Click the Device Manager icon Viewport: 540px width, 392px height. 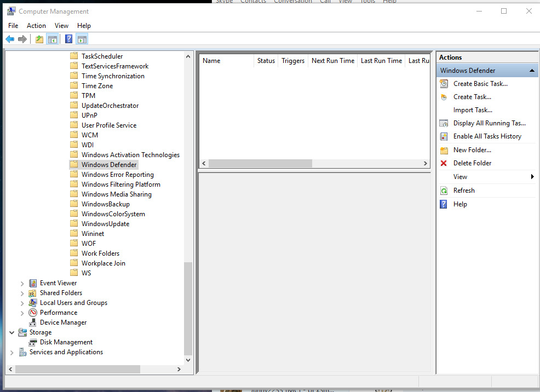click(x=33, y=322)
